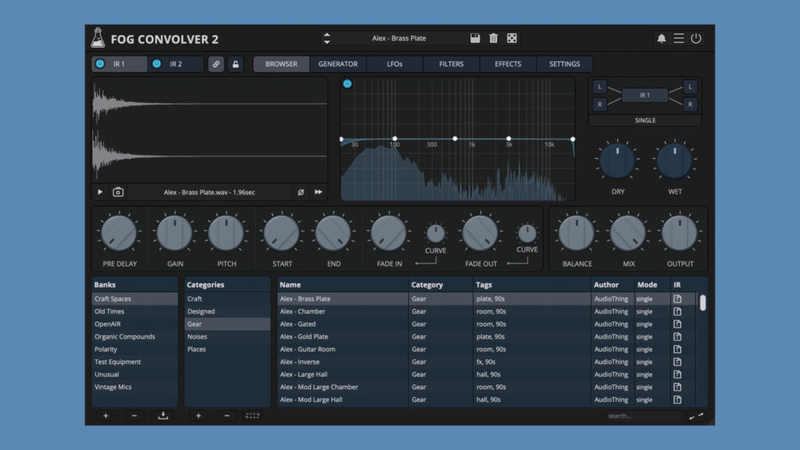Viewport: 800px width, 450px height.
Task: Add a new bank with plus button
Action: tap(106, 416)
